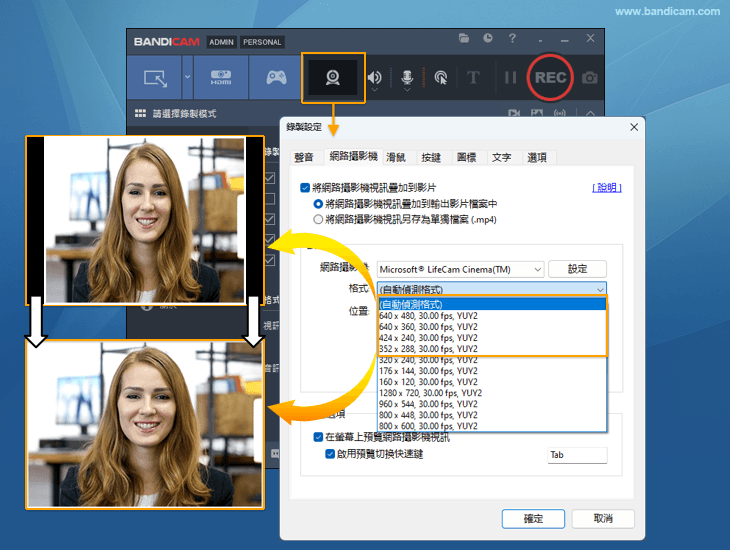This screenshot has height=550, width=730.
Task: Click the text overlay T icon
Action: [474, 78]
